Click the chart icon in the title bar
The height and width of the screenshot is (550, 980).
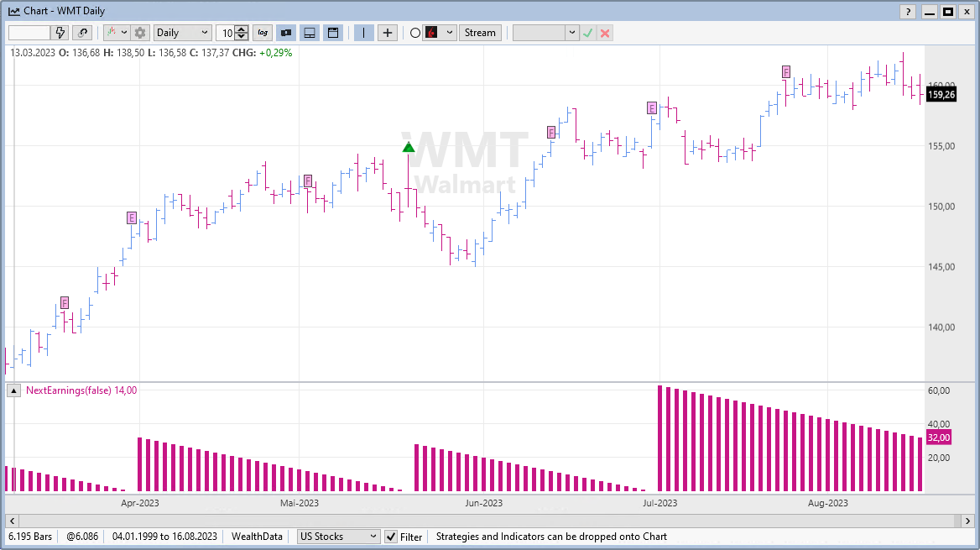pos(13,11)
